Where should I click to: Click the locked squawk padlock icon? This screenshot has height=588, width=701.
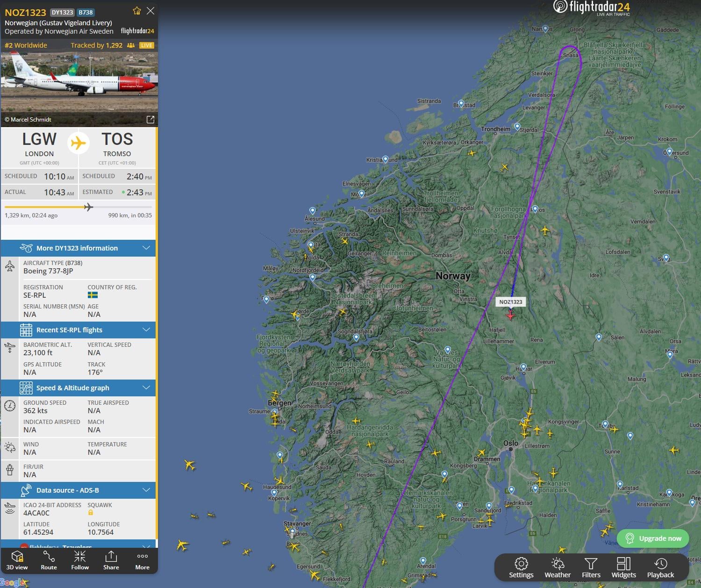(x=91, y=513)
